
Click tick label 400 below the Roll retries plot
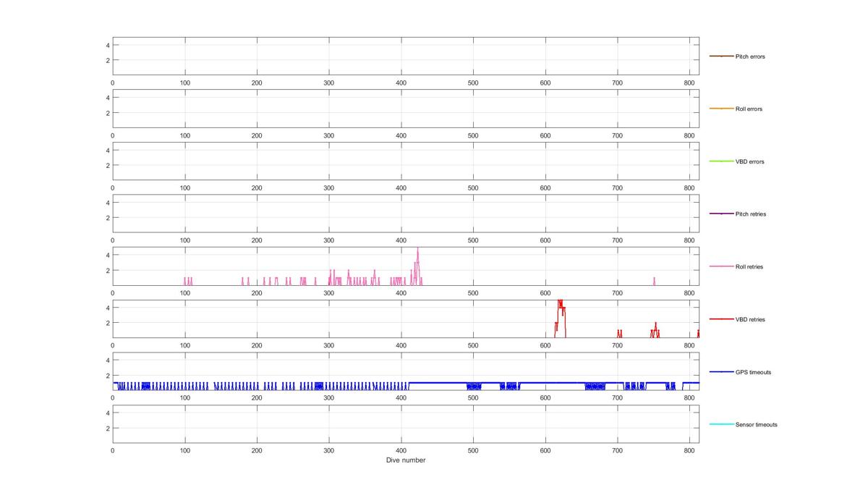(x=401, y=293)
